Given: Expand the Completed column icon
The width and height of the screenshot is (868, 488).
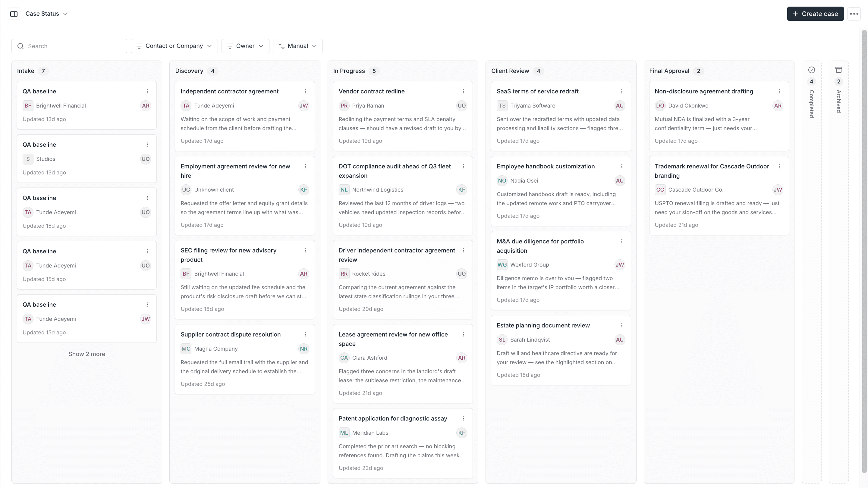Looking at the screenshot, I should (x=811, y=70).
